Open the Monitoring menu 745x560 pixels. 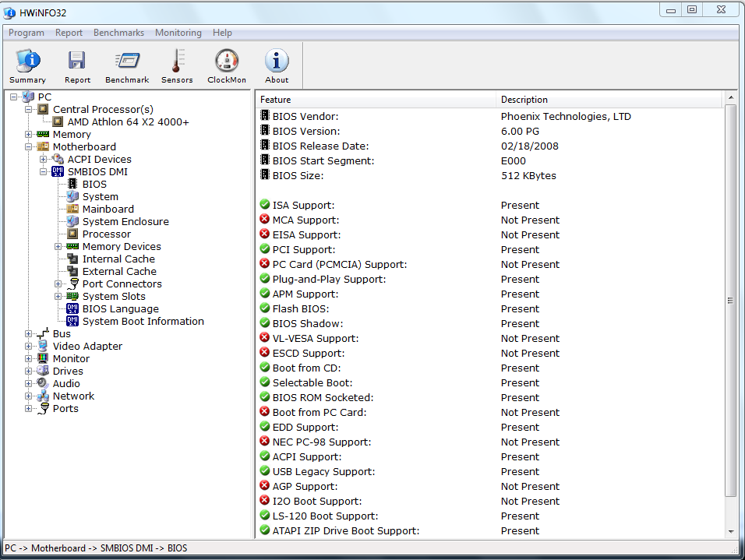tap(178, 33)
